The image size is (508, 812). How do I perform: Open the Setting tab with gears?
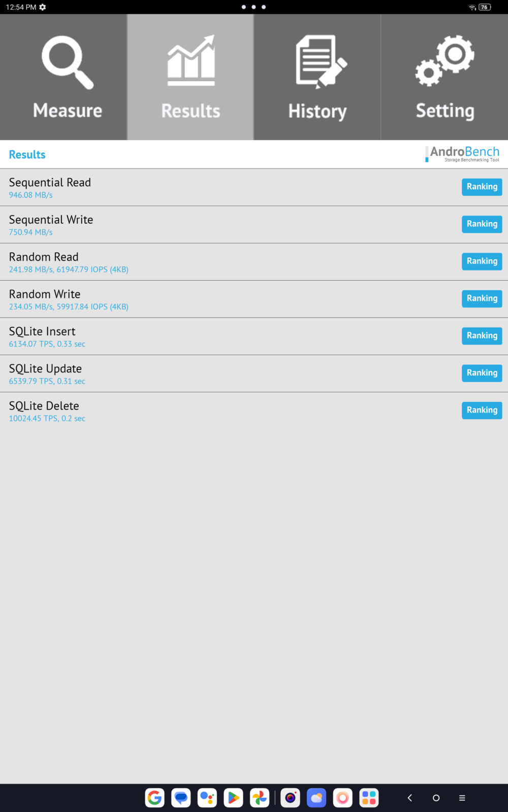click(x=444, y=77)
